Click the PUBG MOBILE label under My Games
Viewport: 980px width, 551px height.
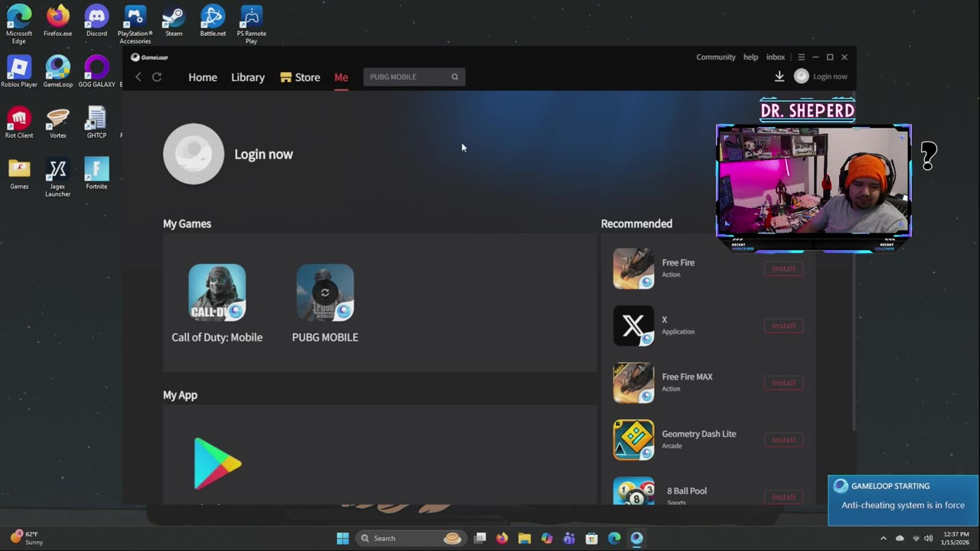point(325,337)
